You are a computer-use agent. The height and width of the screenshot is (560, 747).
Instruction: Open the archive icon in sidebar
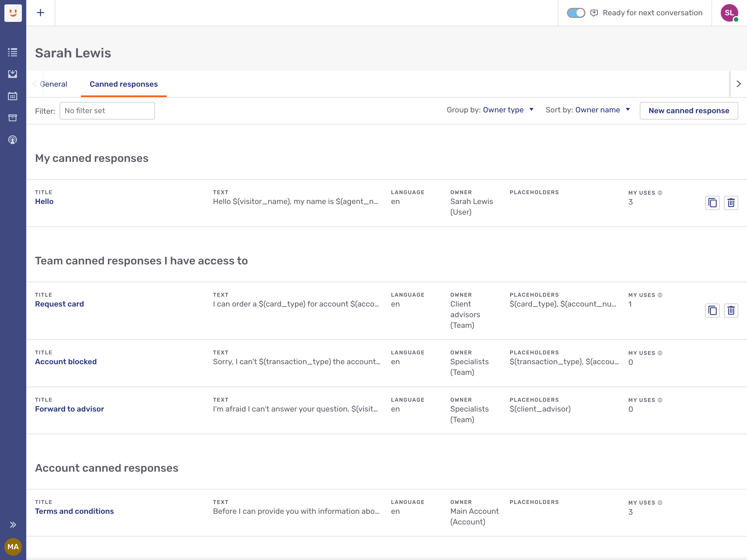(x=13, y=118)
